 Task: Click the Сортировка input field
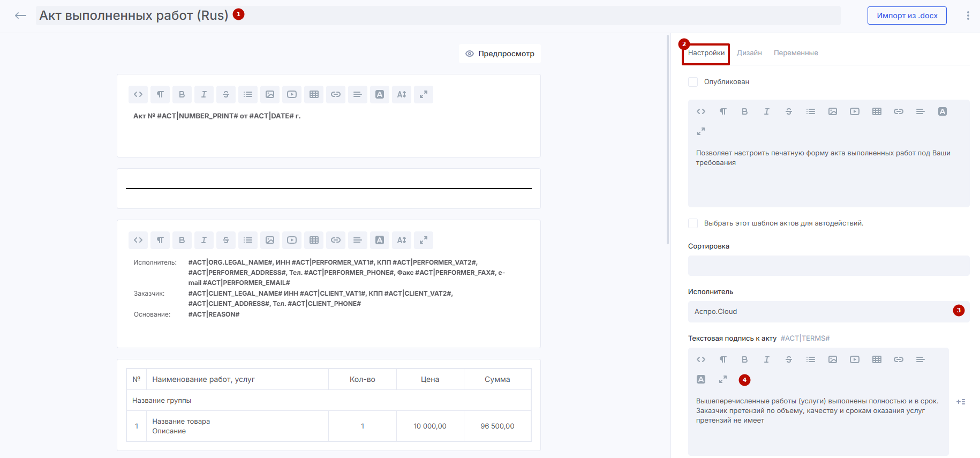828,266
